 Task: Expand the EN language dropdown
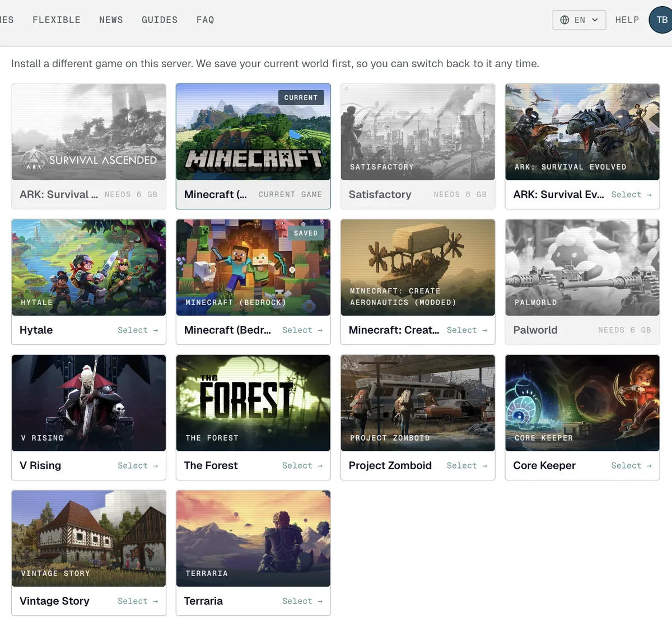579,20
